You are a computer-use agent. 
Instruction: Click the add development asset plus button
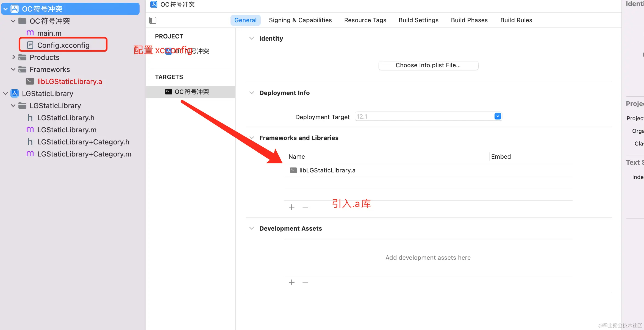292,282
